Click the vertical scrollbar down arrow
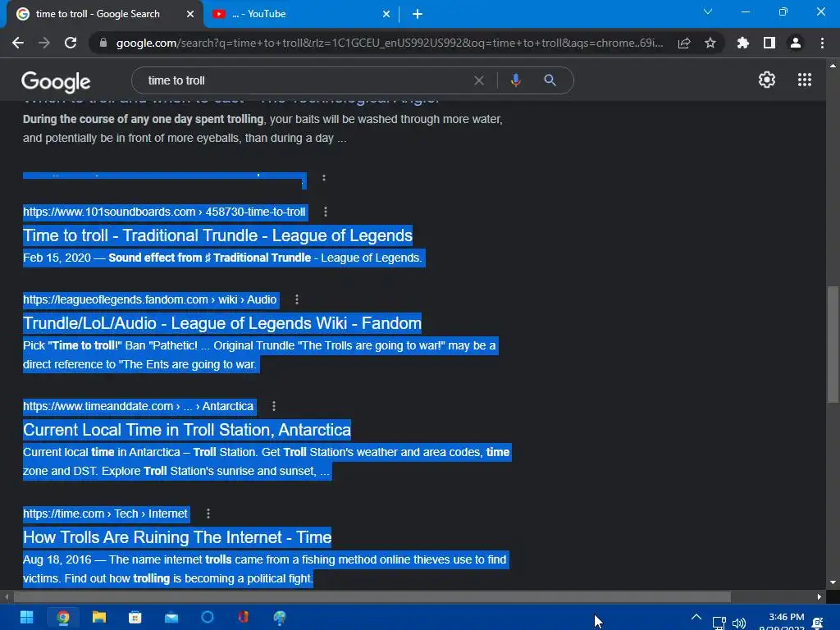This screenshot has width=840, height=630. [x=833, y=582]
